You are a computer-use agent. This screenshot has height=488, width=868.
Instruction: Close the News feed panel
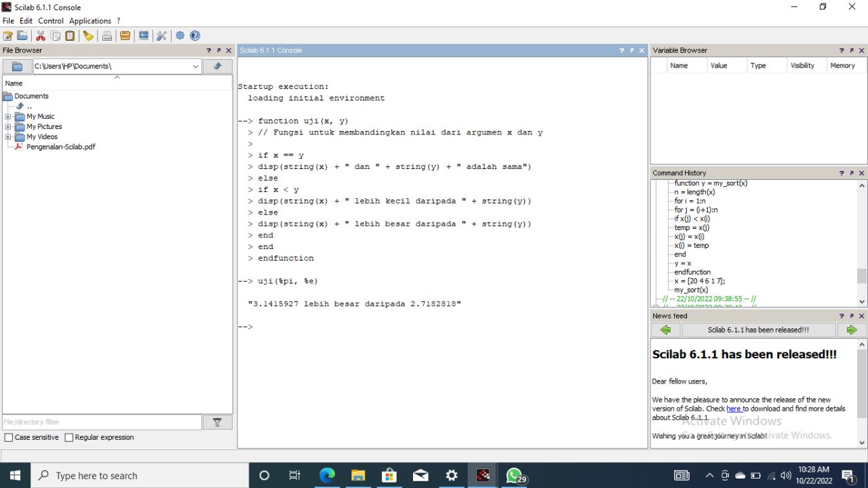coord(862,316)
